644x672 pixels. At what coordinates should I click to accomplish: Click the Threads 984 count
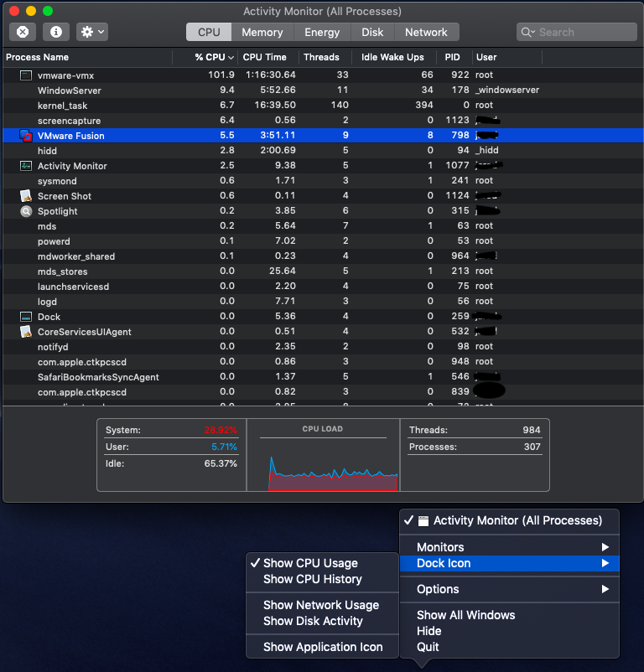[532, 430]
